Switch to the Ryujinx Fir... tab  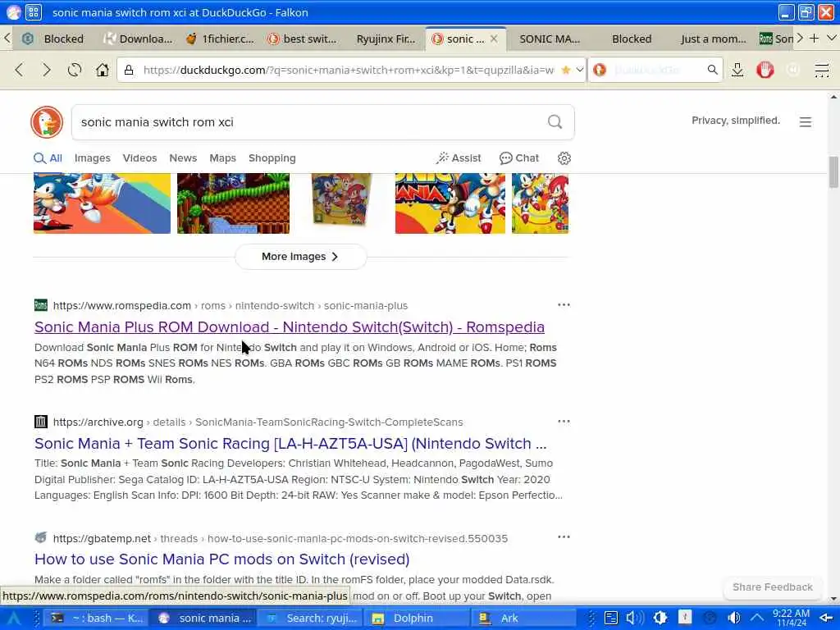pos(386,39)
